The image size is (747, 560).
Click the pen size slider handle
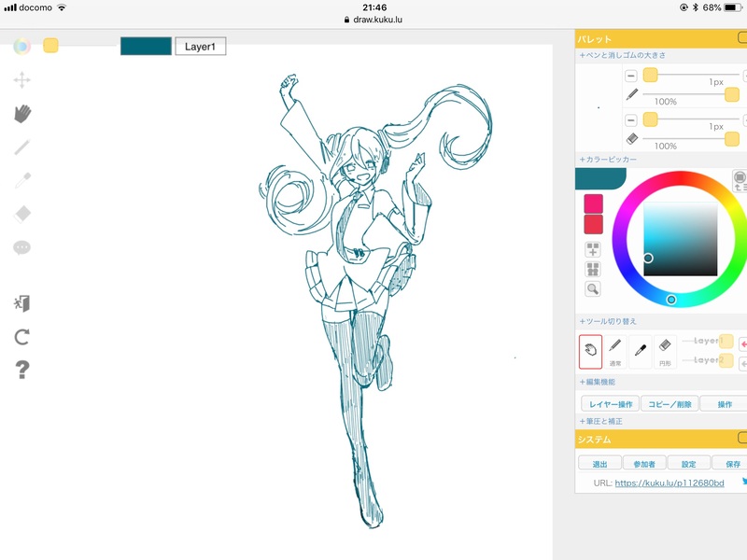point(650,75)
